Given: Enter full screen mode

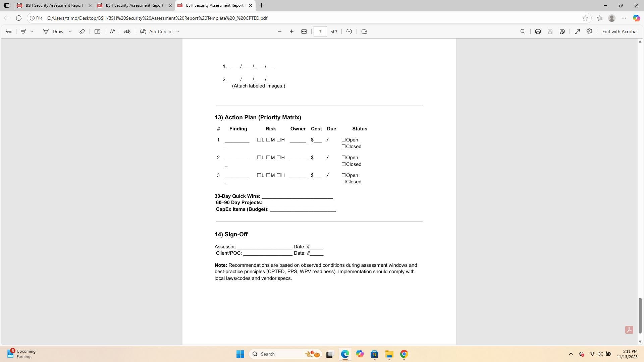Looking at the screenshot, I should (x=577, y=32).
